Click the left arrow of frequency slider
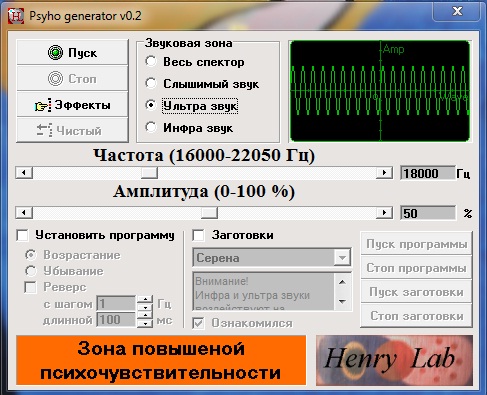This screenshot has height=395, width=487. pyautogui.click(x=24, y=173)
